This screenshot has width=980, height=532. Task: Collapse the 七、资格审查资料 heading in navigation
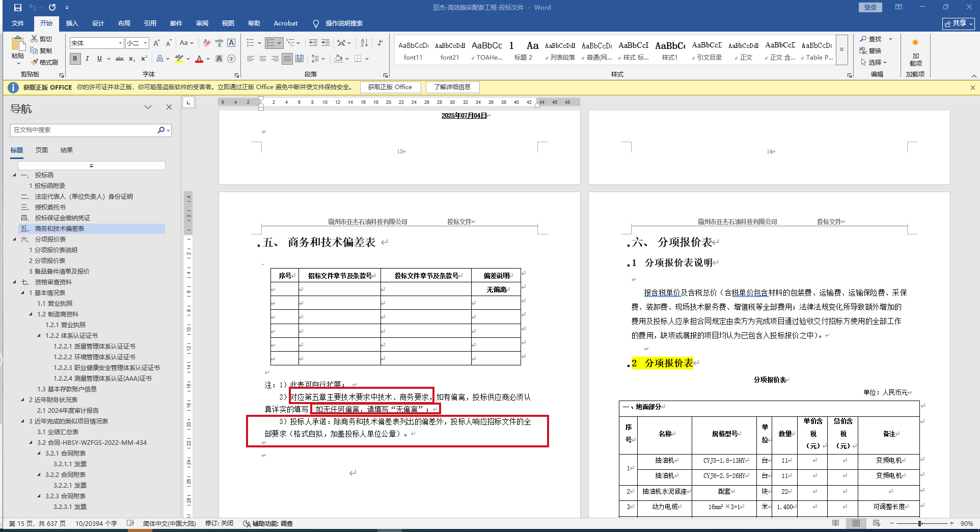pos(15,282)
